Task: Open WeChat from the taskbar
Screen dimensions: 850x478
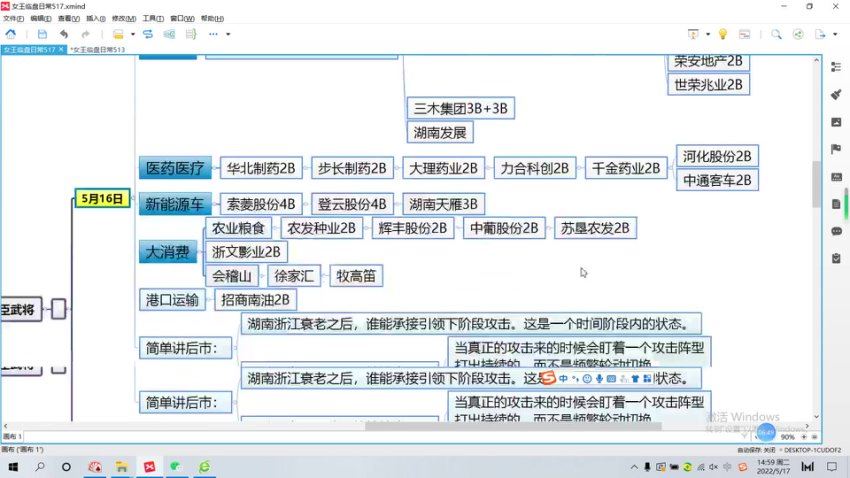Action: (x=176, y=467)
